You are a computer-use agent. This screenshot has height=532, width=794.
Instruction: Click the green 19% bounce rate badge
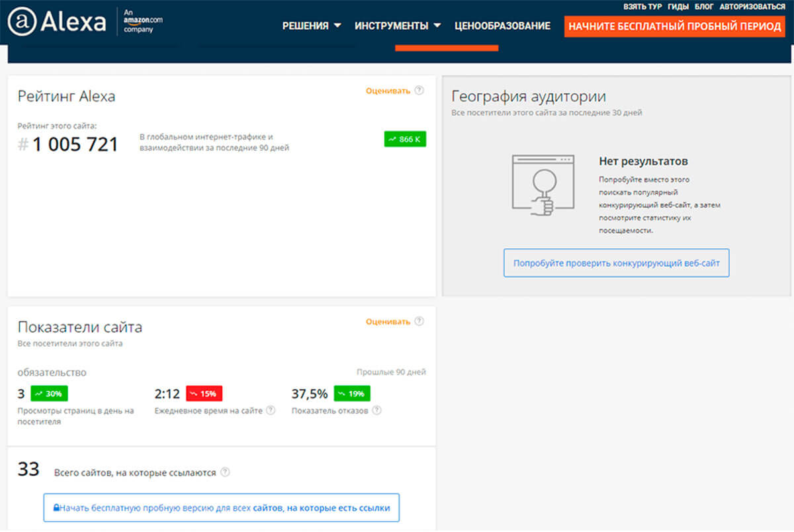click(x=351, y=394)
